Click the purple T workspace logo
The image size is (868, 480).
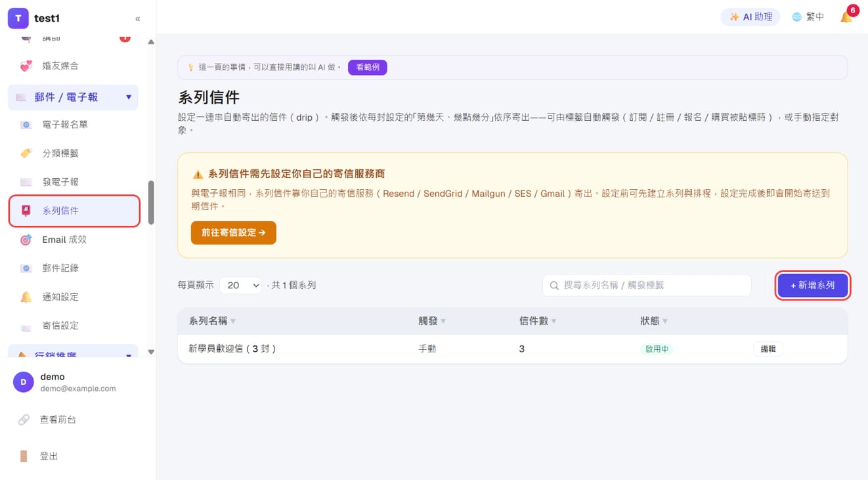point(18,18)
